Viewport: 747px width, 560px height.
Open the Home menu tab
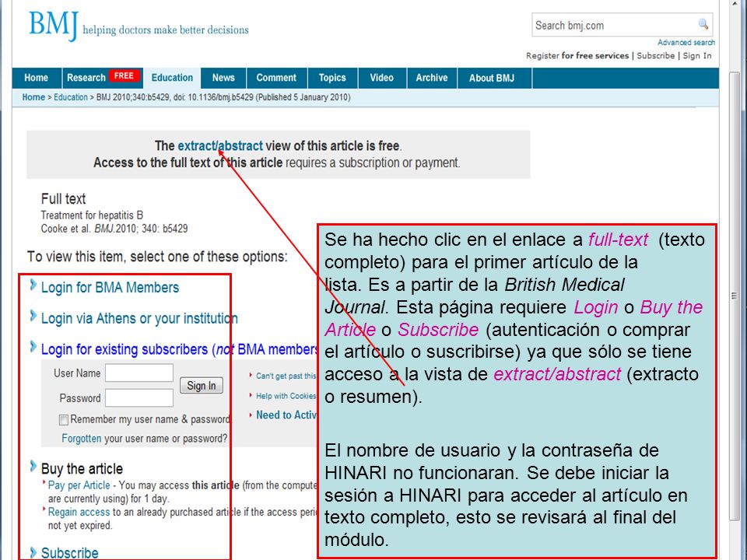37,78
